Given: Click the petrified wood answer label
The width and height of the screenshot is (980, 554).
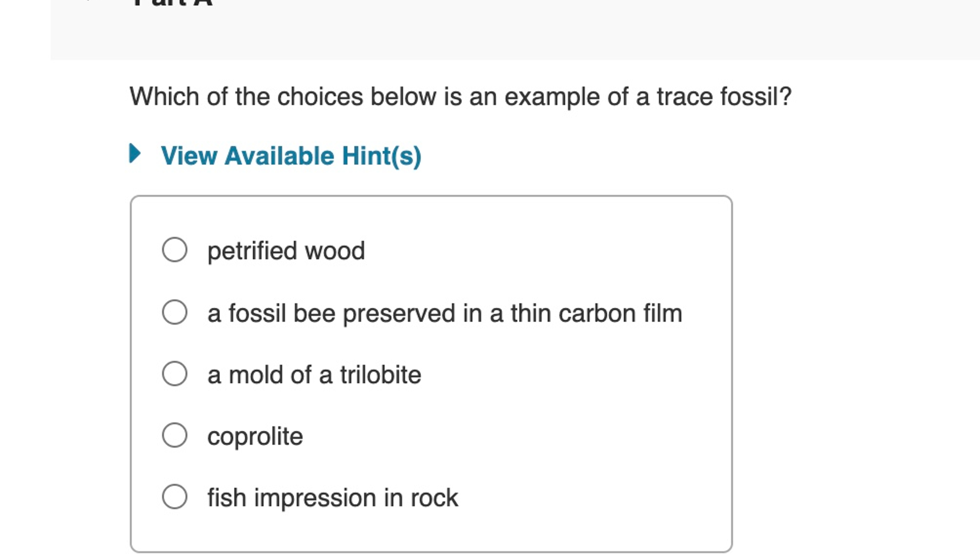Looking at the screenshot, I should pyautogui.click(x=286, y=250).
